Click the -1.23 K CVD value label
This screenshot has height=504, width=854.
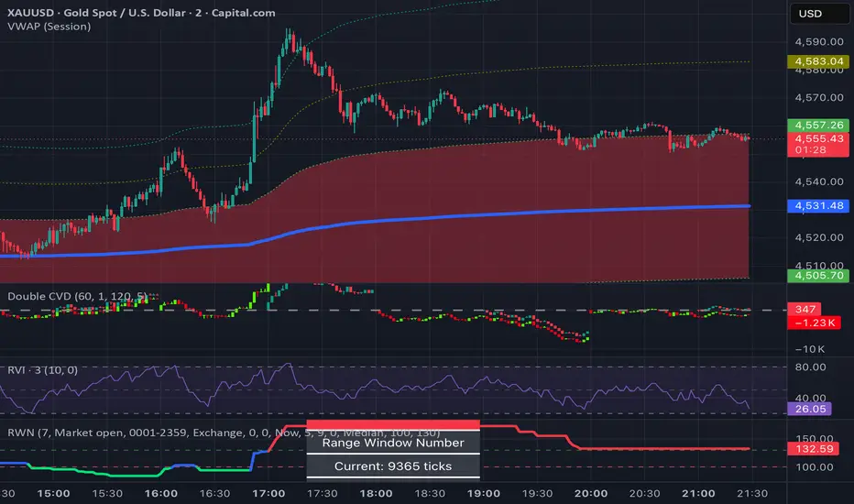tap(815, 323)
